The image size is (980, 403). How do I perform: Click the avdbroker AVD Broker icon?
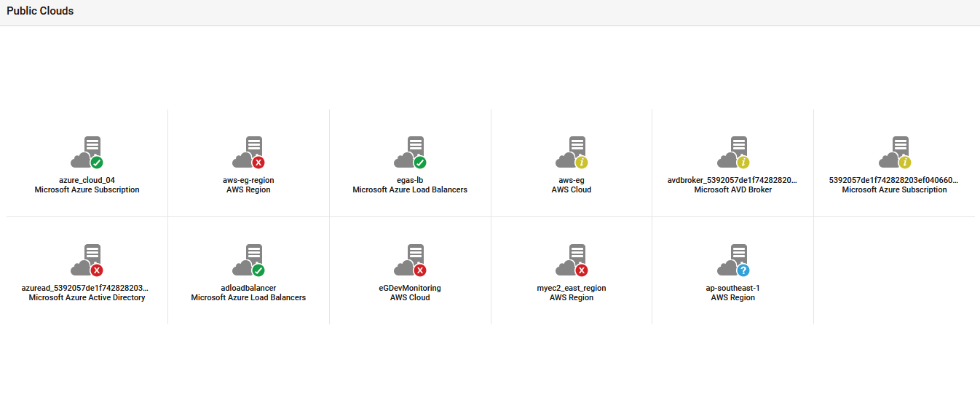pos(733,153)
